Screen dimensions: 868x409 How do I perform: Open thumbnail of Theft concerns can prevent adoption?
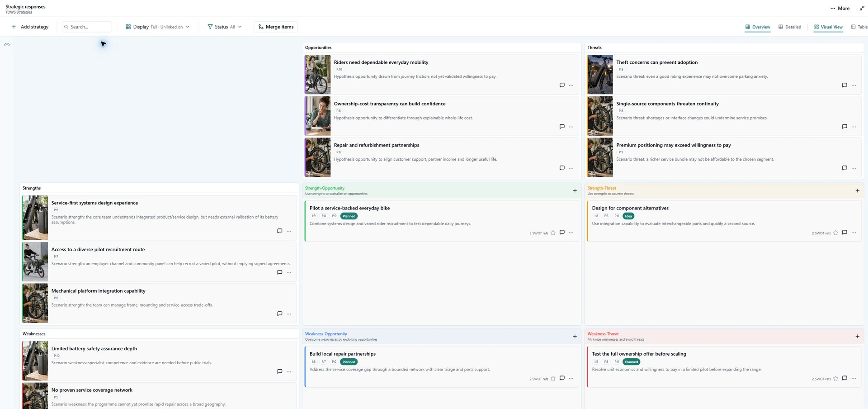600,74
